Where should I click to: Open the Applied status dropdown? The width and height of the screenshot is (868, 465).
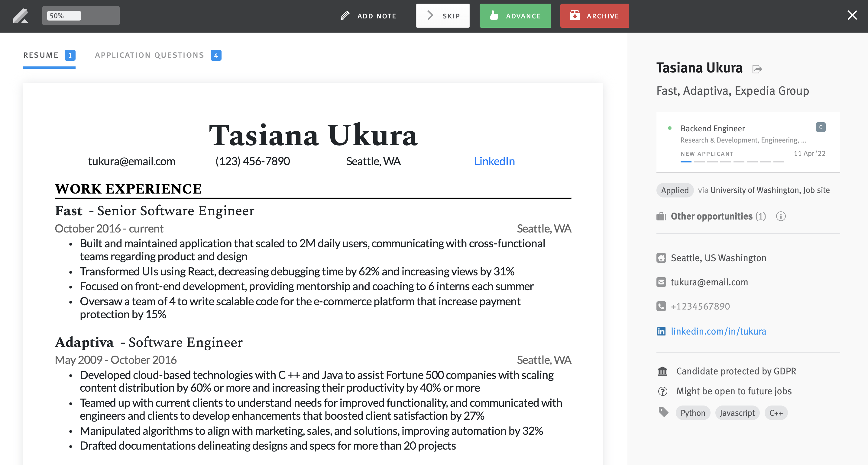pyautogui.click(x=675, y=190)
